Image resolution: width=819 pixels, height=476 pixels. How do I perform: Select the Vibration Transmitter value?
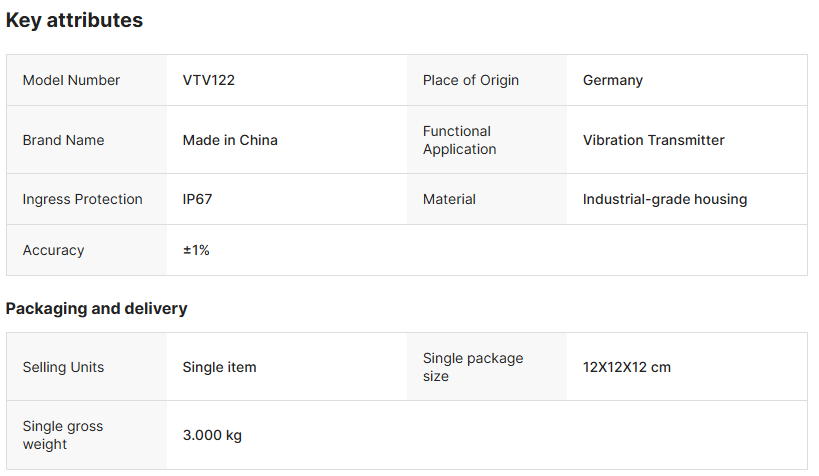click(653, 140)
